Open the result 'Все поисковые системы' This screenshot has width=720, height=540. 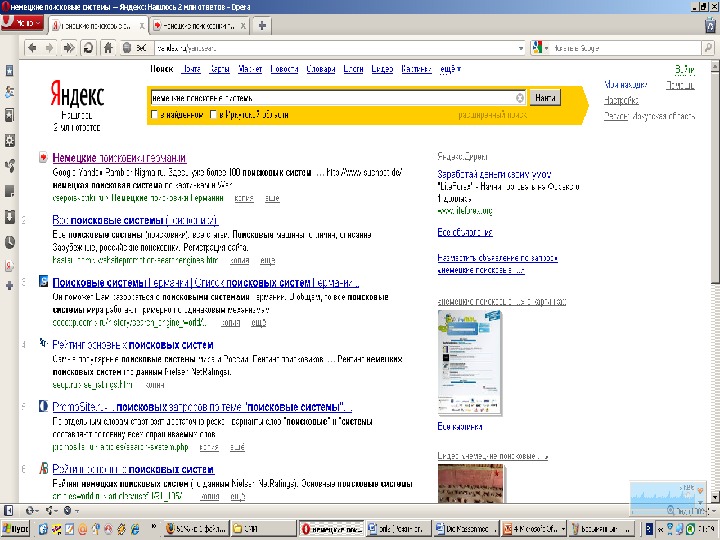coord(135,220)
